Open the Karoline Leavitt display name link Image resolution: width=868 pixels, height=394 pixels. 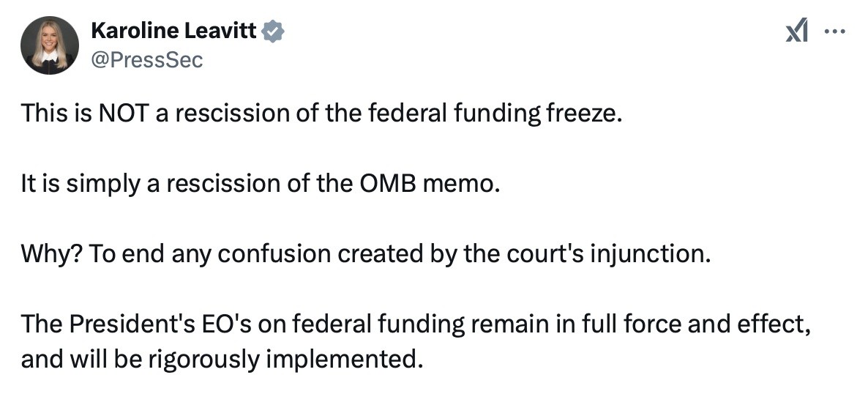click(x=173, y=31)
